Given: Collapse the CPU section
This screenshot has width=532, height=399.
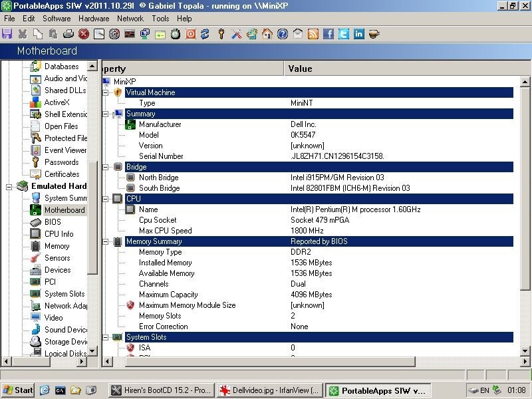Looking at the screenshot, I should coord(106,199).
